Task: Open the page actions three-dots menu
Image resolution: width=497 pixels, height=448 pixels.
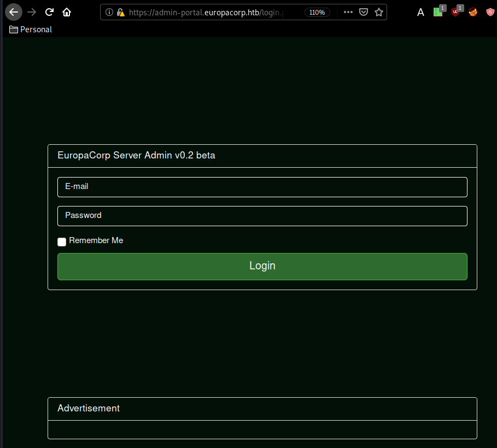Action: [348, 12]
